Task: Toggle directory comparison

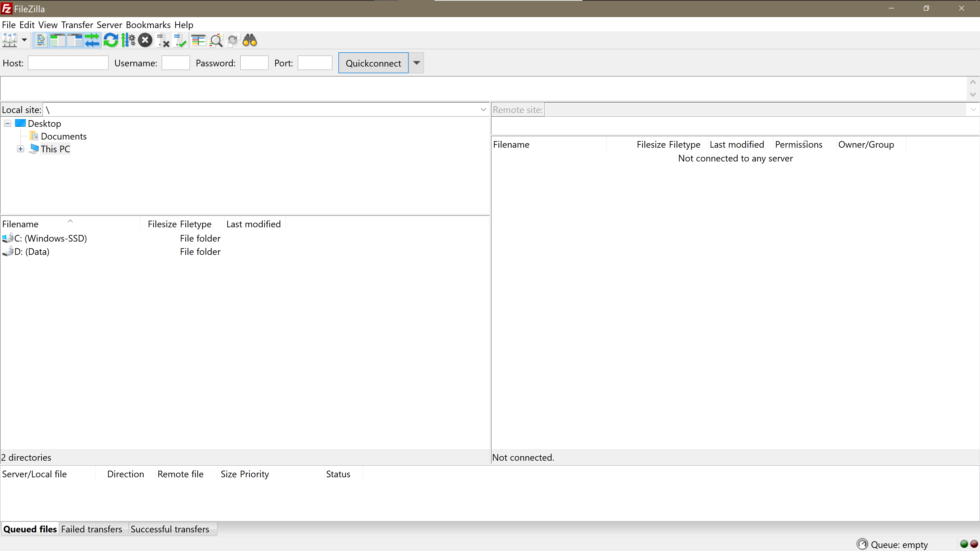Action: 216,40
